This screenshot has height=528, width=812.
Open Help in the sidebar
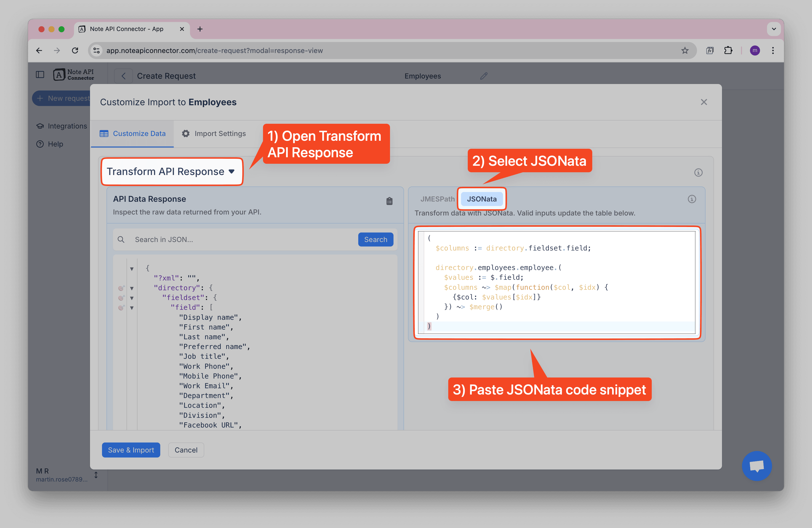[50, 144]
